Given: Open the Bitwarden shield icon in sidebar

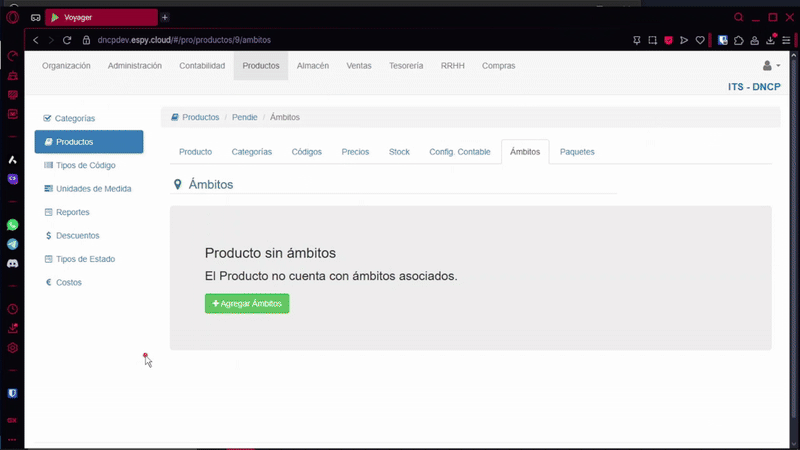Looking at the screenshot, I should tap(13, 394).
